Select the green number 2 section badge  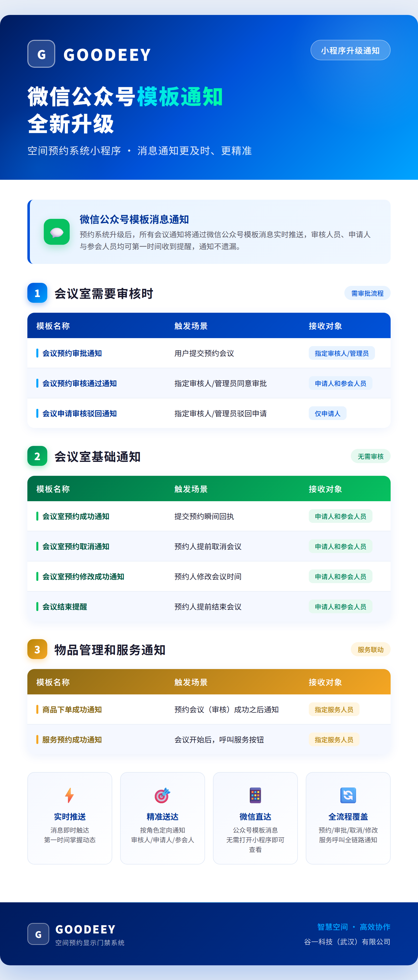pos(37,456)
